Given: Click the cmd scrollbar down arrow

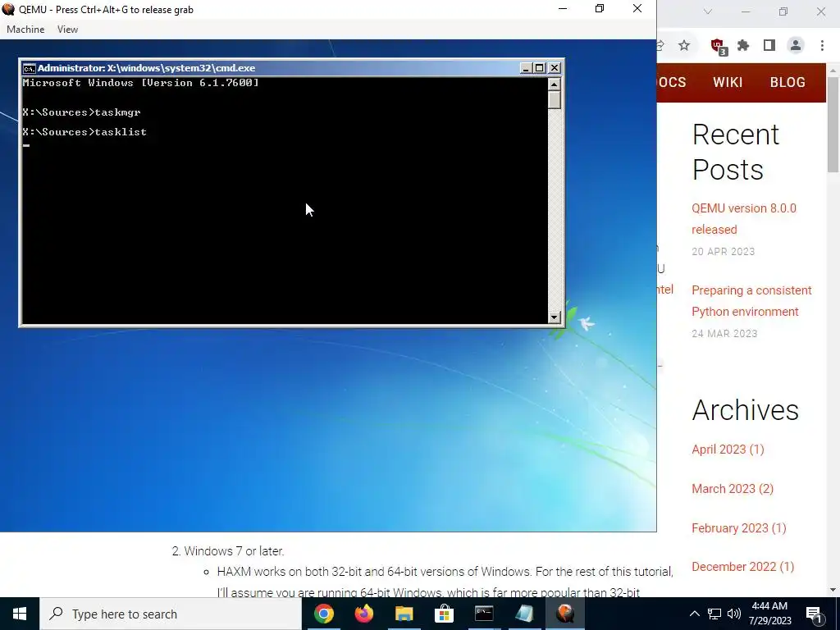Looking at the screenshot, I should tap(555, 317).
